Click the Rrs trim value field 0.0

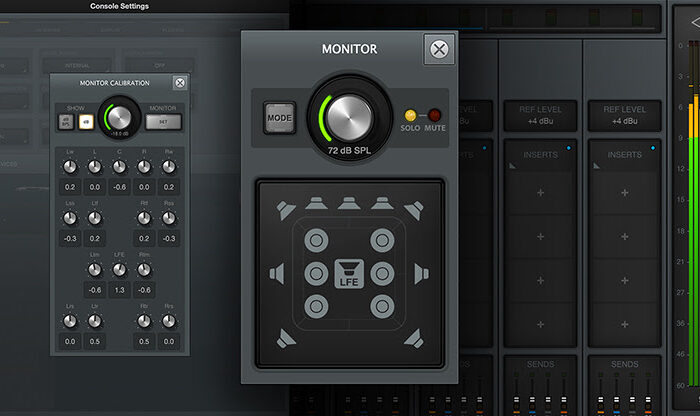click(x=169, y=341)
